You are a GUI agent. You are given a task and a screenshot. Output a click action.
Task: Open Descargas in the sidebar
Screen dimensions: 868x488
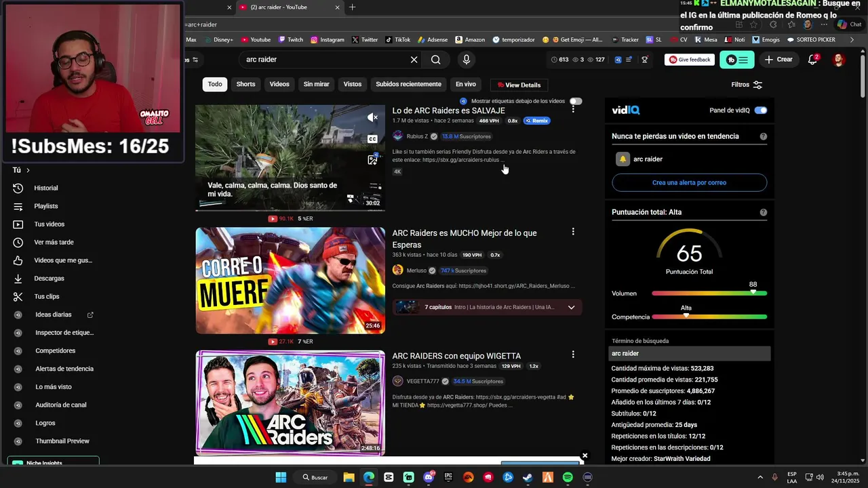(x=49, y=279)
